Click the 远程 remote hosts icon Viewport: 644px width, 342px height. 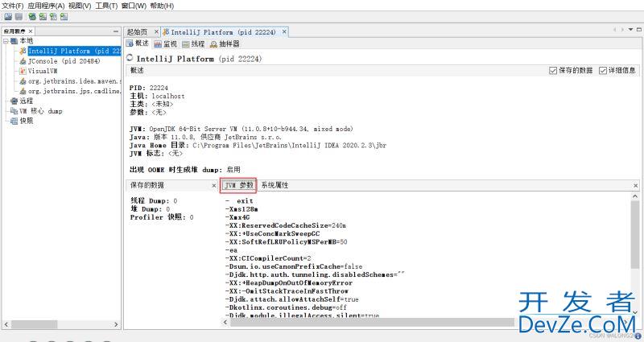click(x=14, y=101)
